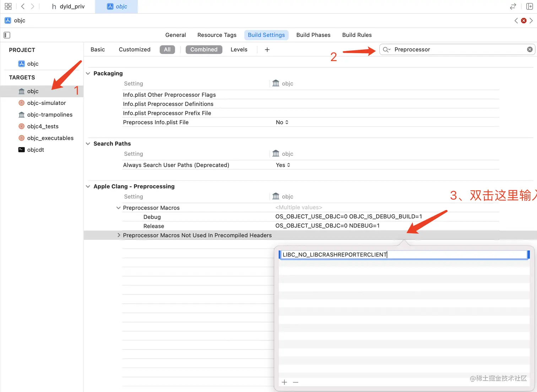Select the Release macros value

(327, 226)
